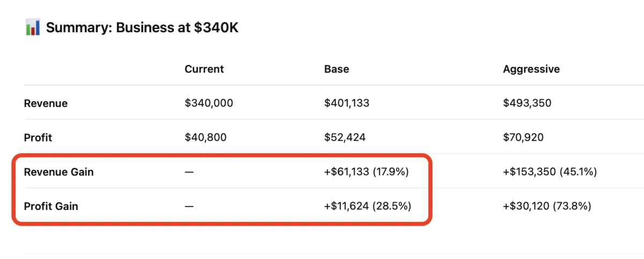Click the $52,424 base profit value

tap(345, 137)
